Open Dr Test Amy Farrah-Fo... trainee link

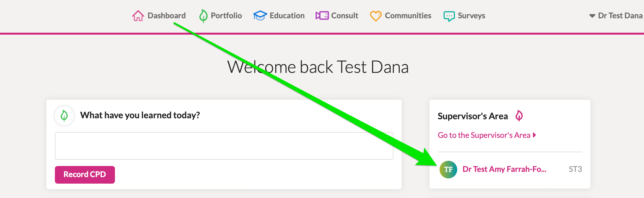tap(504, 169)
